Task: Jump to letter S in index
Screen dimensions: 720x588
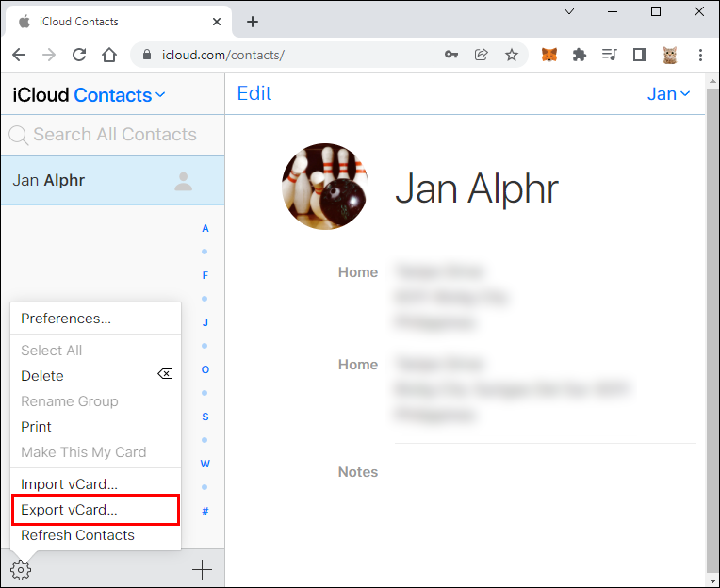Action: click(x=205, y=416)
